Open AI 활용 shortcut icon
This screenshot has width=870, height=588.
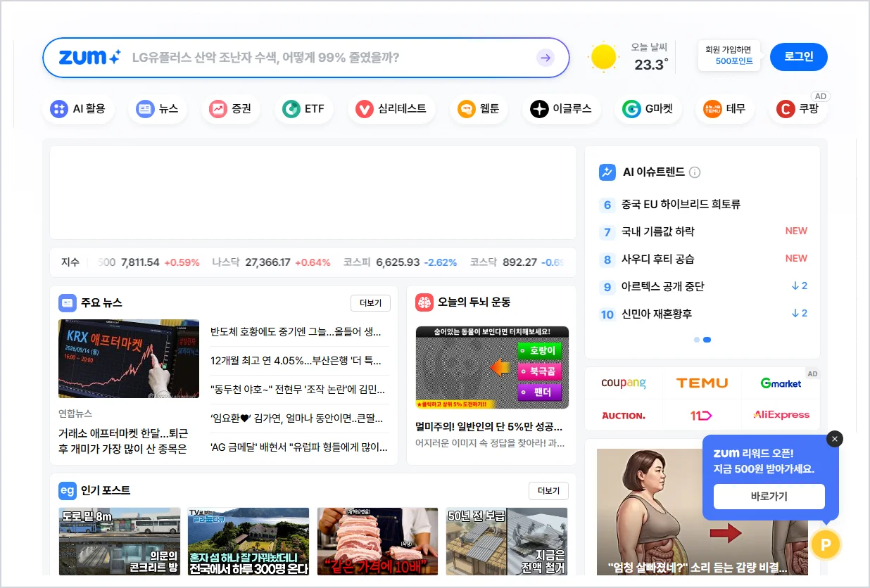point(59,109)
